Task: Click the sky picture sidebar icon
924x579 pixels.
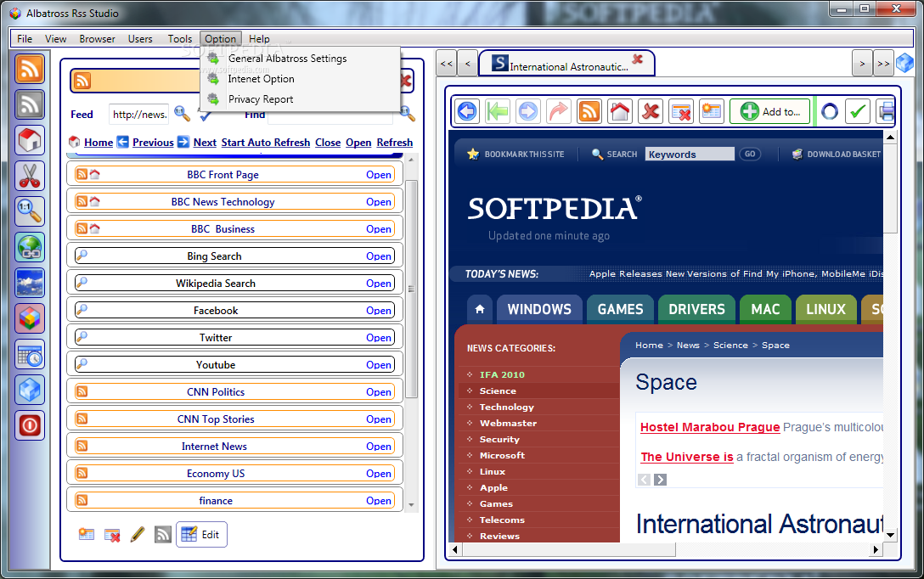Action: pos(30,283)
